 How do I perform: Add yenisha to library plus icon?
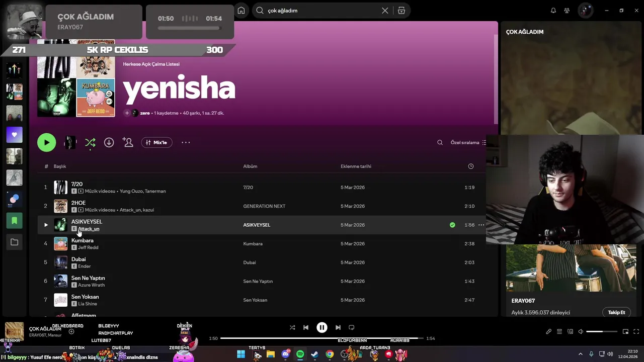point(127,113)
